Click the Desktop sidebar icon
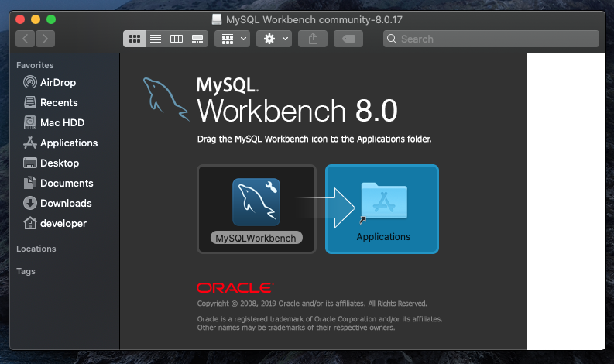The height and width of the screenshot is (364, 614). (30, 163)
